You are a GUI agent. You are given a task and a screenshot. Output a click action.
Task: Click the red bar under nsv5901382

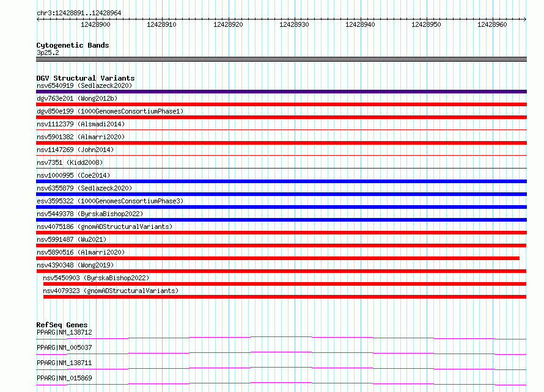tap(281, 143)
